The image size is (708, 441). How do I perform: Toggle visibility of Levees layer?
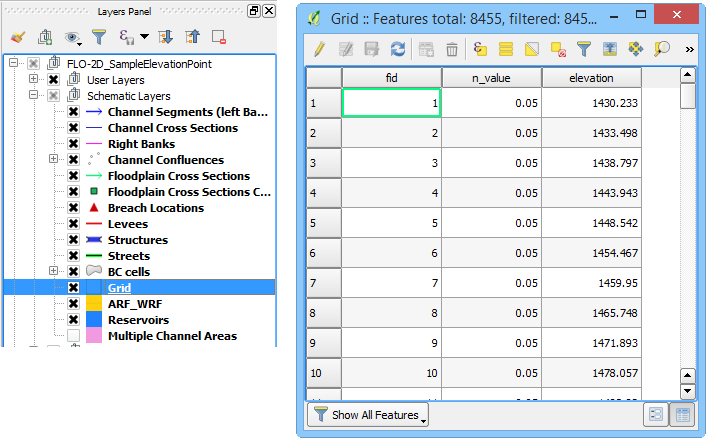(73, 224)
